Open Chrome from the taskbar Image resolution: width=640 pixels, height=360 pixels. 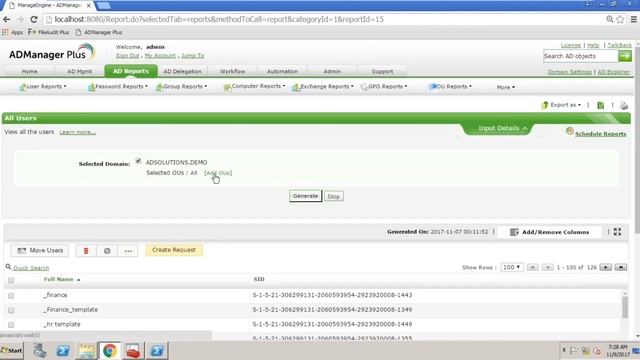point(109,351)
